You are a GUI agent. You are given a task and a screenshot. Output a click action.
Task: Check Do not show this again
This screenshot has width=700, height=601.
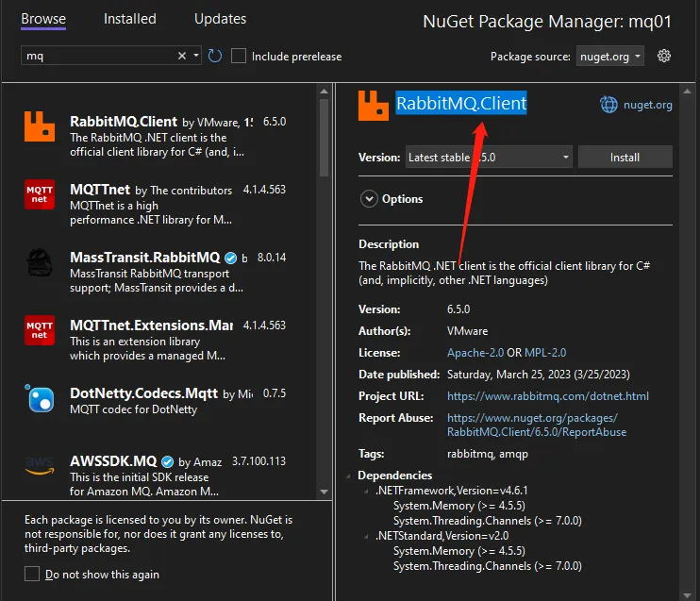32,574
